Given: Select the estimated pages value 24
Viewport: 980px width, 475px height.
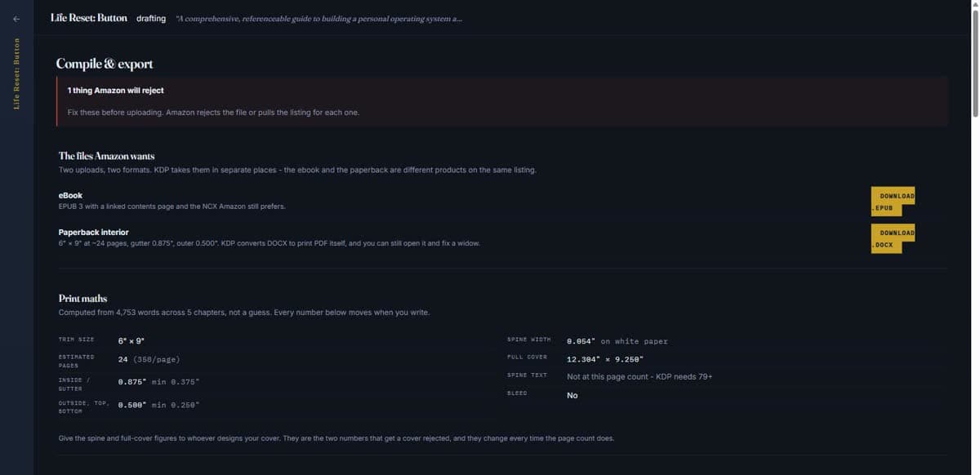Looking at the screenshot, I should [122, 359].
